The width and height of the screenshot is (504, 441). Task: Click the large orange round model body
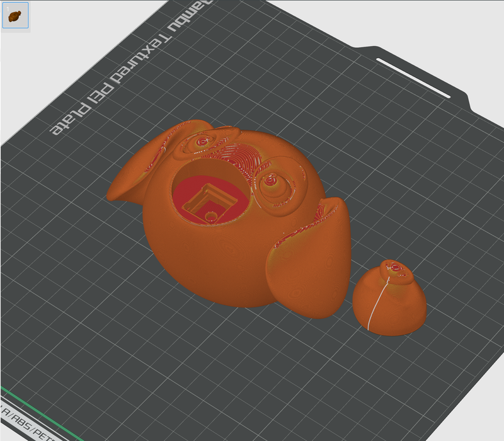[x=208, y=265]
